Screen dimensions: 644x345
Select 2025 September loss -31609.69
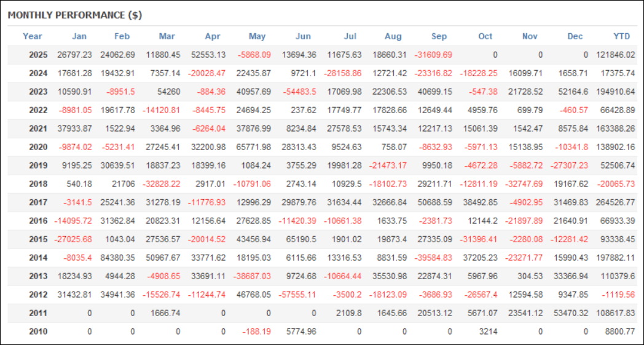(433, 55)
